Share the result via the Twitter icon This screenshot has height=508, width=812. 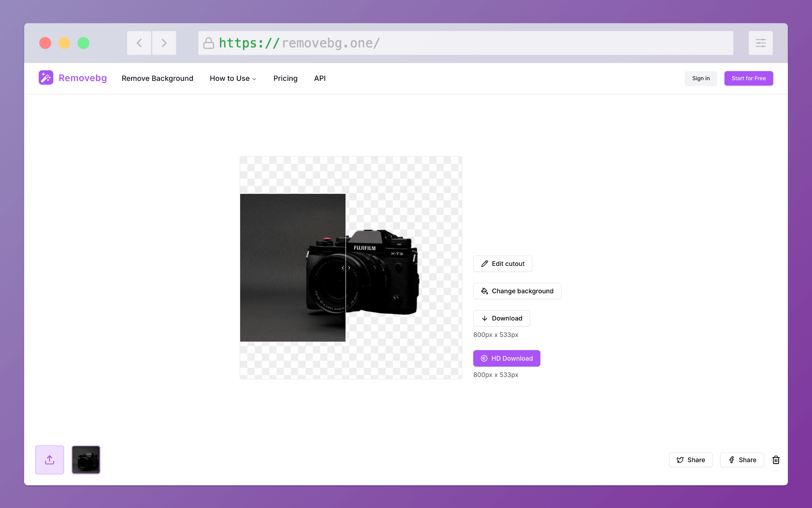[x=680, y=460]
